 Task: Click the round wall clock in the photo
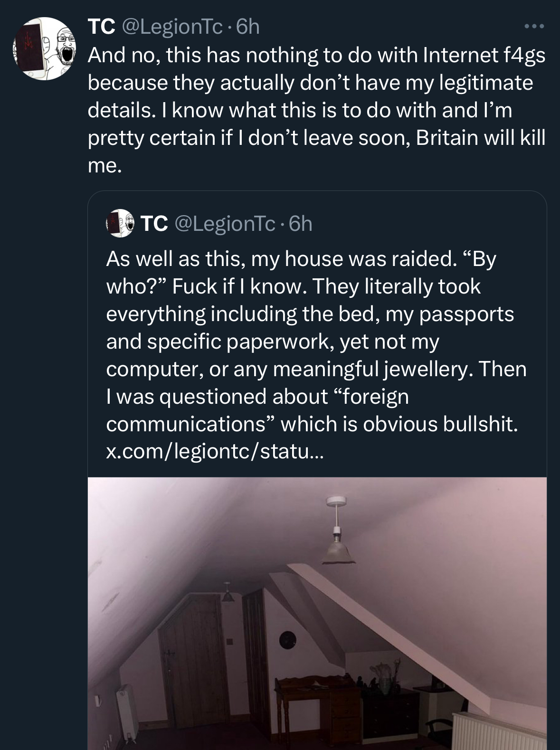coord(287,639)
